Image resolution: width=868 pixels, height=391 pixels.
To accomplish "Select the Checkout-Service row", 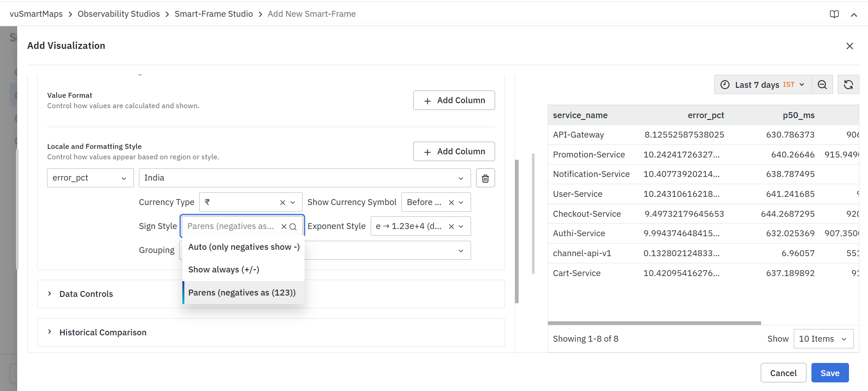I will (703, 214).
